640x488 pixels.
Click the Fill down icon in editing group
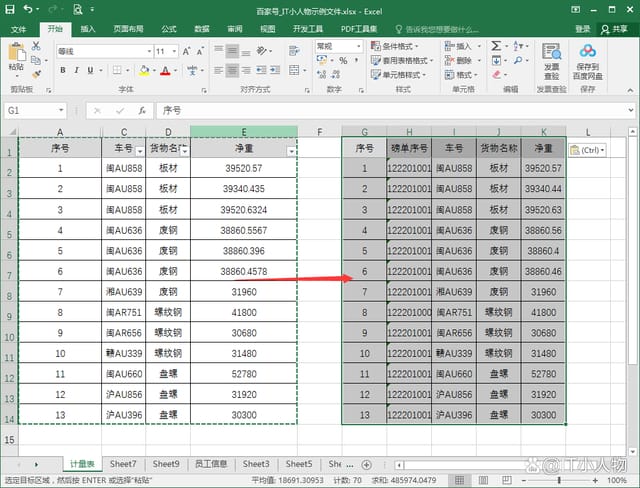[496, 61]
